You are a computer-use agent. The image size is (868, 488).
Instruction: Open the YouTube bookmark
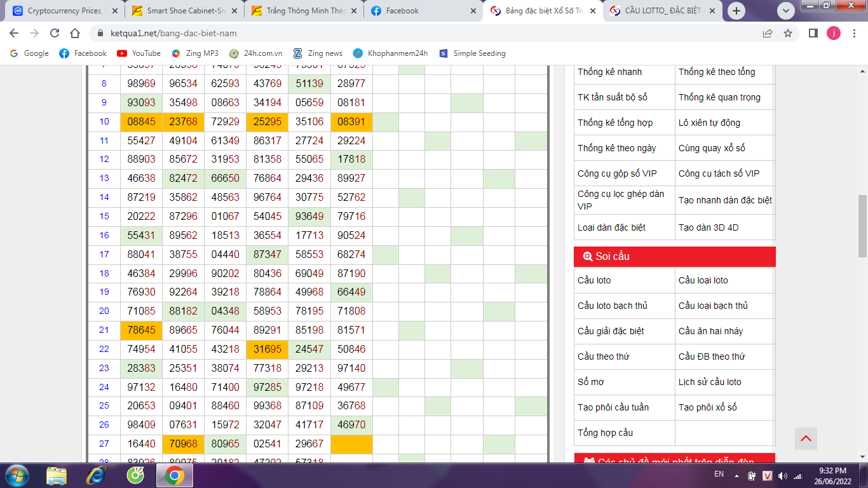[x=139, y=53]
